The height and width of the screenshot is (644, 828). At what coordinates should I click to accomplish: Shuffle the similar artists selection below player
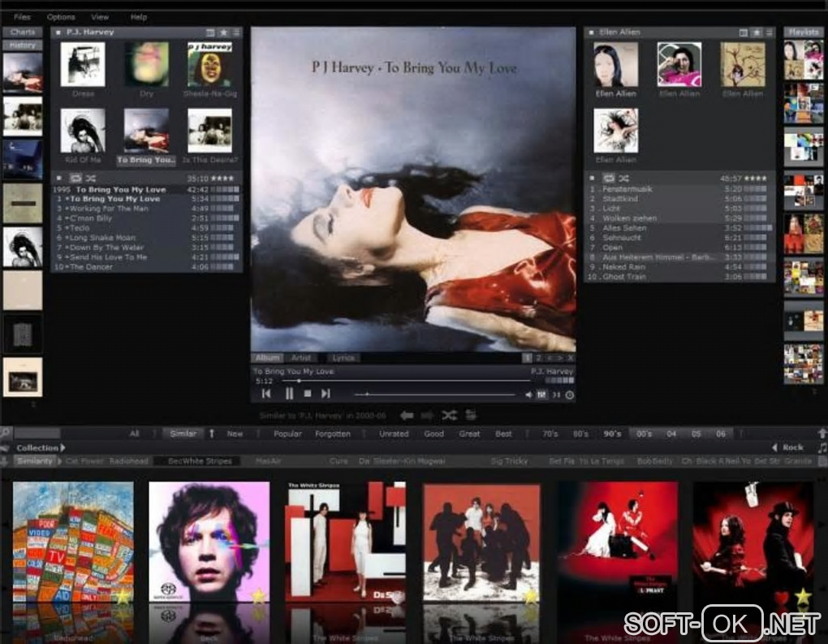point(450,415)
